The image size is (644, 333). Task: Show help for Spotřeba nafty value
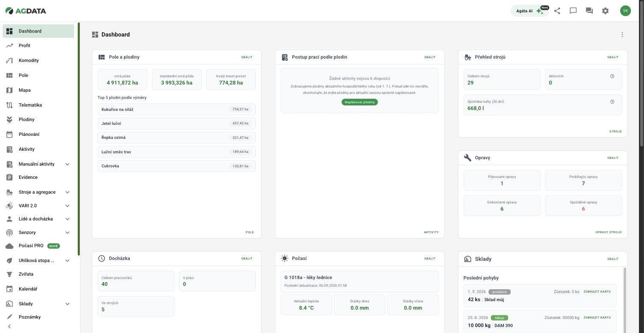[x=612, y=102]
